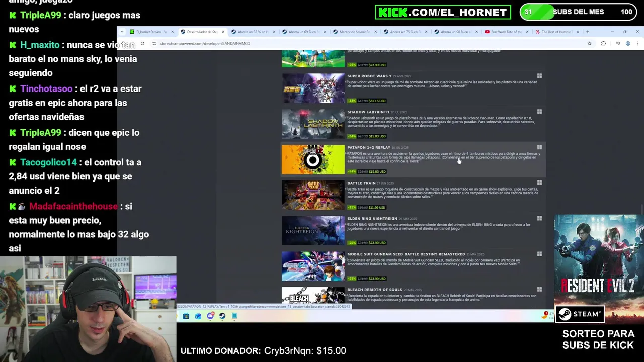Image resolution: width=644 pixels, height=362 pixels.
Task: Open site info icon beside the address
Action: point(154,44)
